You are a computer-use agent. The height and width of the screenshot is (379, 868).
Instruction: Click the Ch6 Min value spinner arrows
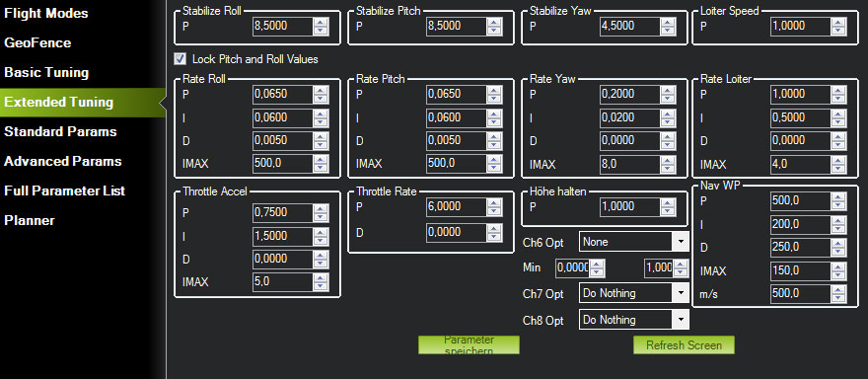[597, 268]
